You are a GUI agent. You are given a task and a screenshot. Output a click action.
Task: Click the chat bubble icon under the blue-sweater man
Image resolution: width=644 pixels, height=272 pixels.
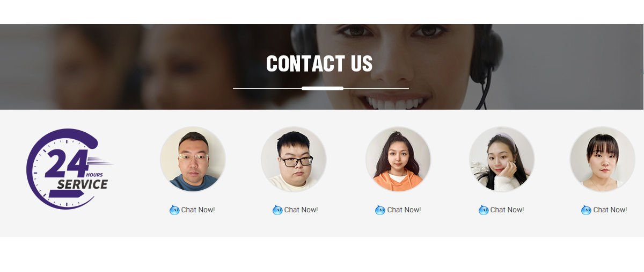coord(174,210)
